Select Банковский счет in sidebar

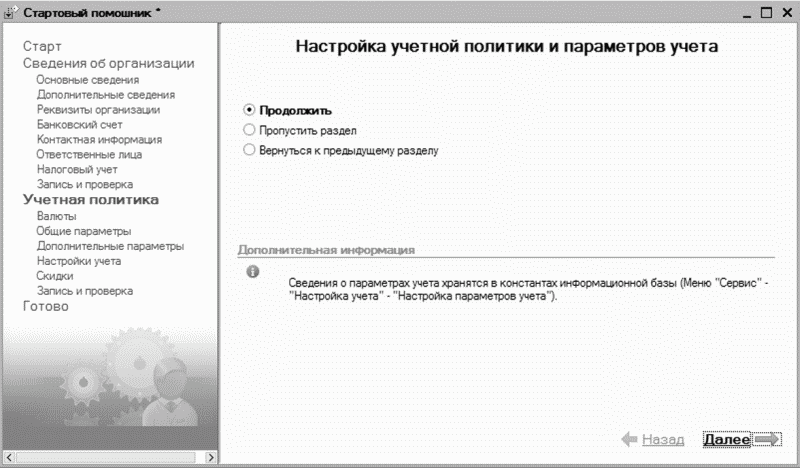[x=80, y=125]
